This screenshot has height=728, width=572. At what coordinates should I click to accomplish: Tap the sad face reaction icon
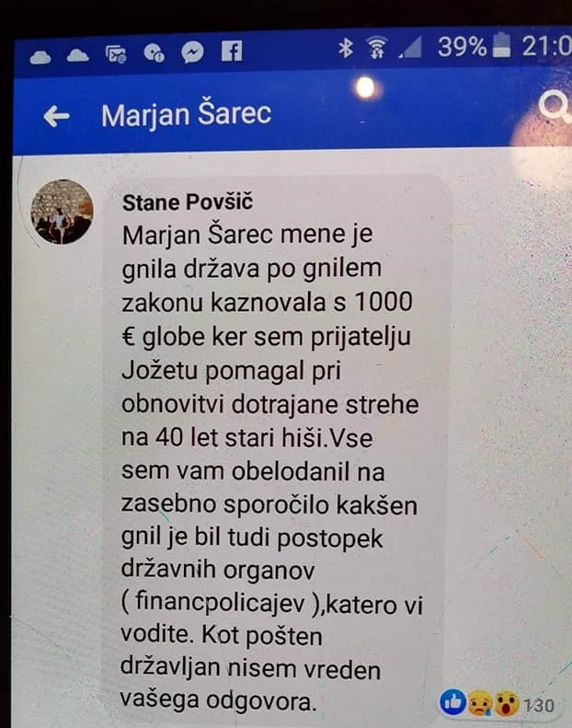tap(480, 703)
